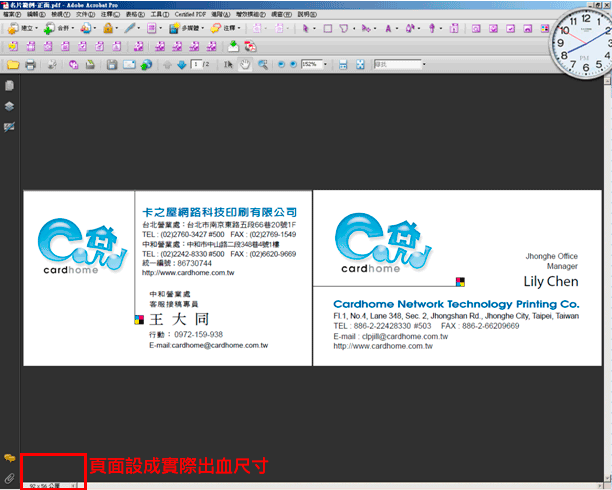Click the clpjill@cardhome.com.tw email address
612x490 pixels.
(405, 337)
